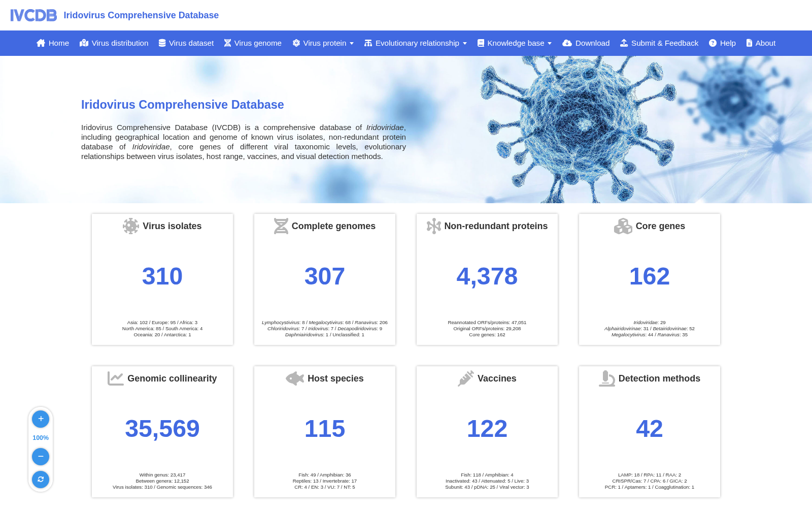The image size is (812, 508).
Task: Expand the Virus protein dropdown arrow
Action: pyautogui.click(x=352, y=44)
